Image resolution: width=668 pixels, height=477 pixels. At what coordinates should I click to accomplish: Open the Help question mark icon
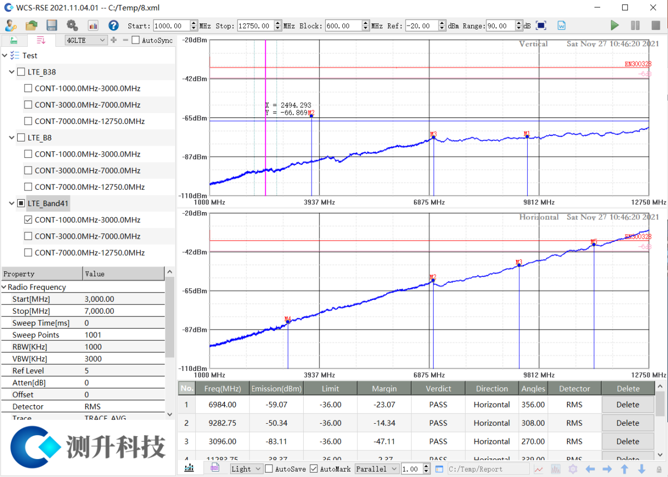(113, 25)
